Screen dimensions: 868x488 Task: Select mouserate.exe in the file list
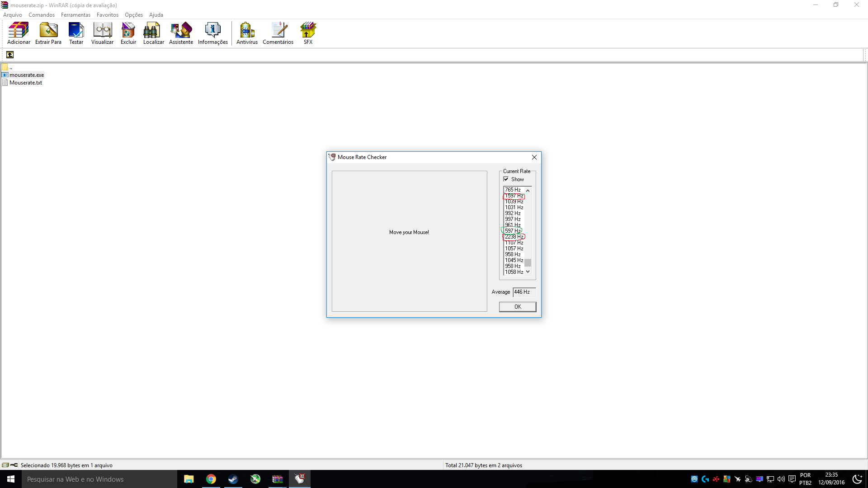23,75
